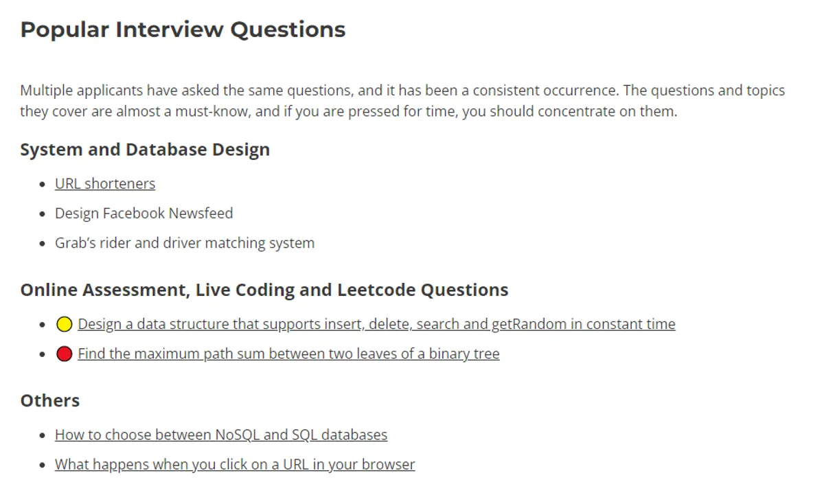This screenshot has width=824, height=504.
Task: Click the Online Assessment, Live Coding heading
Action: pos(264,290)
